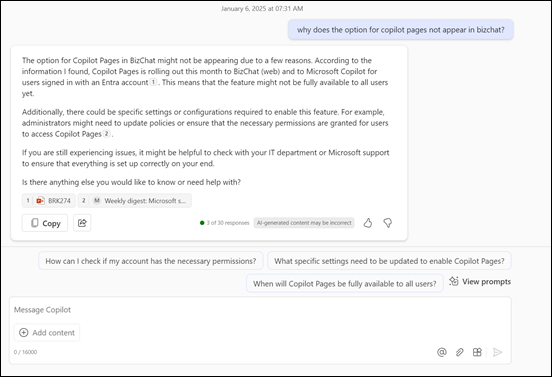Click the share response icon button

click(82, 223)
